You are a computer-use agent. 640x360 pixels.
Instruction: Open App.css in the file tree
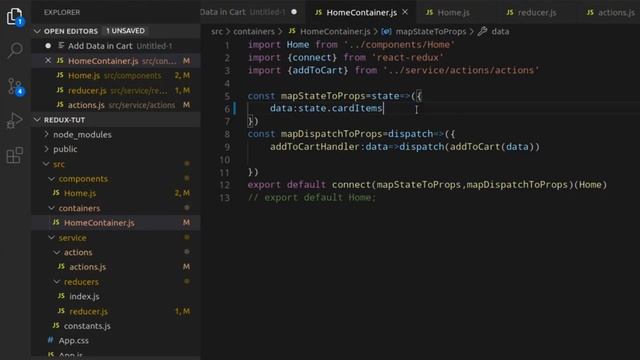pos(116,340)
